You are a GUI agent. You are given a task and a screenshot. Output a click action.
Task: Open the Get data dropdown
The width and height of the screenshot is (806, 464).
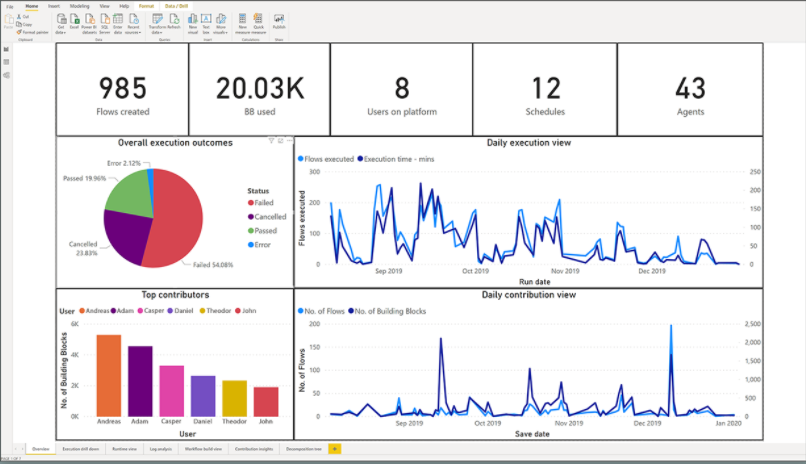61,24
